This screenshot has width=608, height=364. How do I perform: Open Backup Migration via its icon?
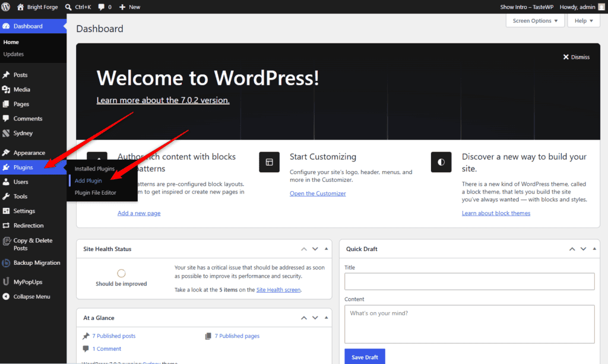[6, 263]
